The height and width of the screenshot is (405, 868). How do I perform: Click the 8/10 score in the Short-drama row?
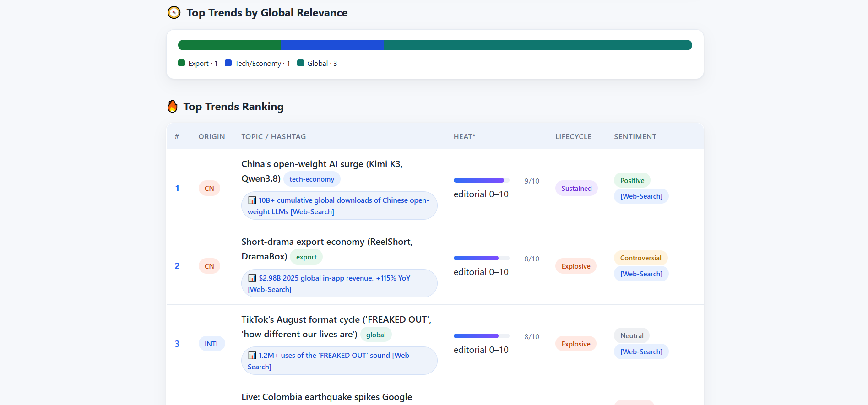coord(532,259)
